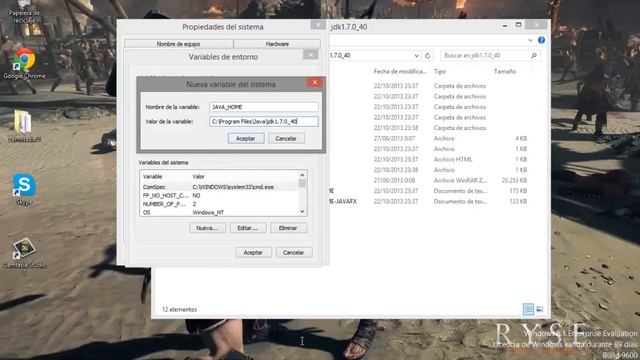This screenshot has height=360, width=640.
Task: Select the ComSpec variable row
Action: point(220,187)
